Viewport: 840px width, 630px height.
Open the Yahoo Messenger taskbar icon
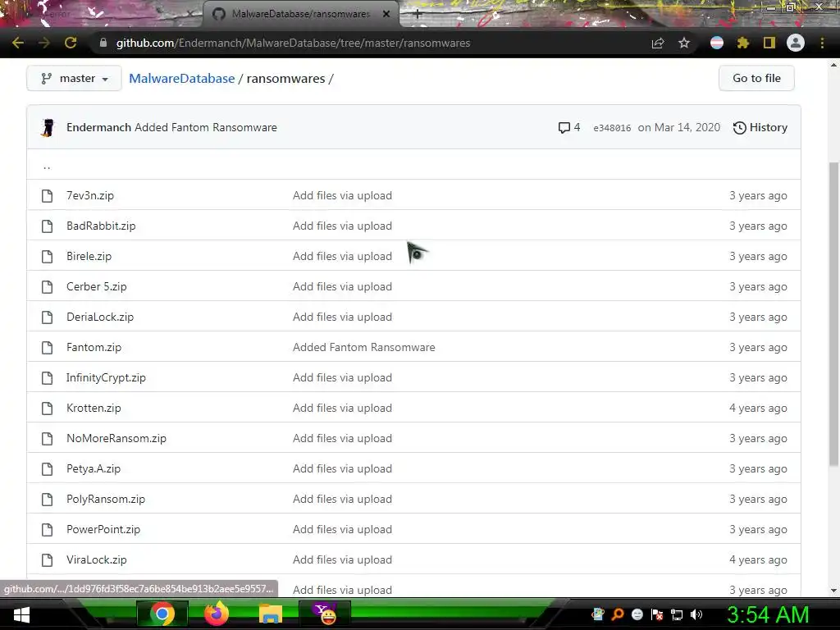pyautogui.click(x=325, y=614)
